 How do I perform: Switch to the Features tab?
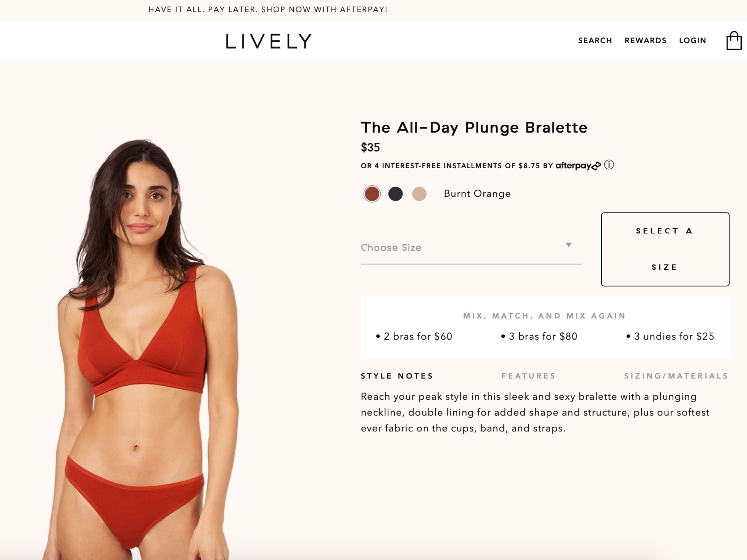(x=528, y=376)
